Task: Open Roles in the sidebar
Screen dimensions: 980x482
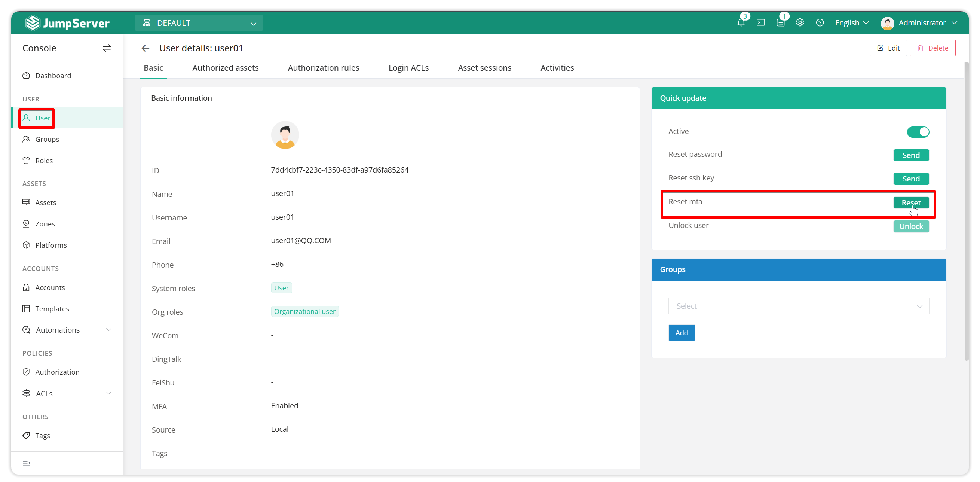Action: click(x=68, y=161)
